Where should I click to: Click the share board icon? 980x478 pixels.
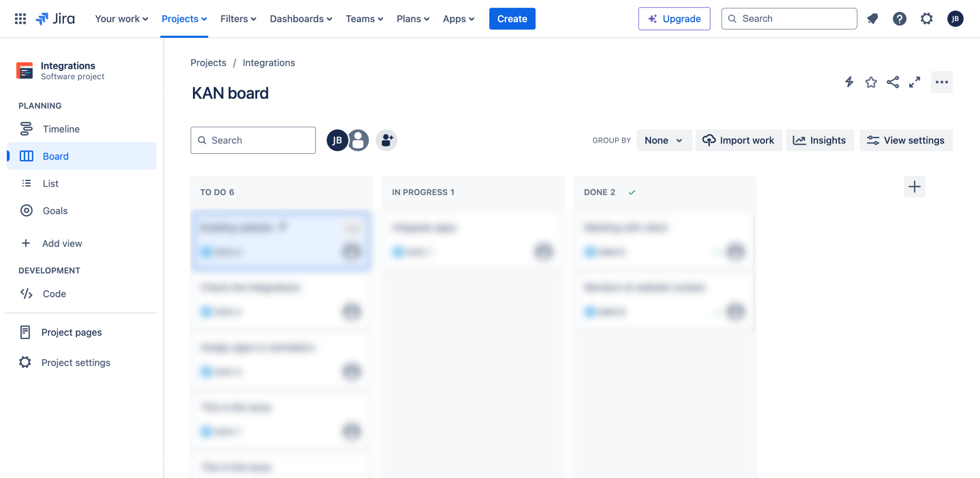coord(893,82)
